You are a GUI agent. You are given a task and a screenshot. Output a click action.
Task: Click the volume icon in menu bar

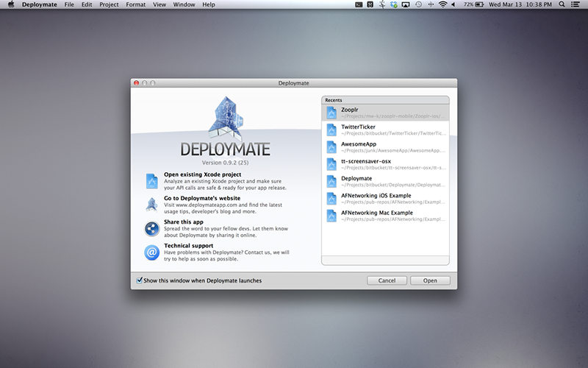453,4
